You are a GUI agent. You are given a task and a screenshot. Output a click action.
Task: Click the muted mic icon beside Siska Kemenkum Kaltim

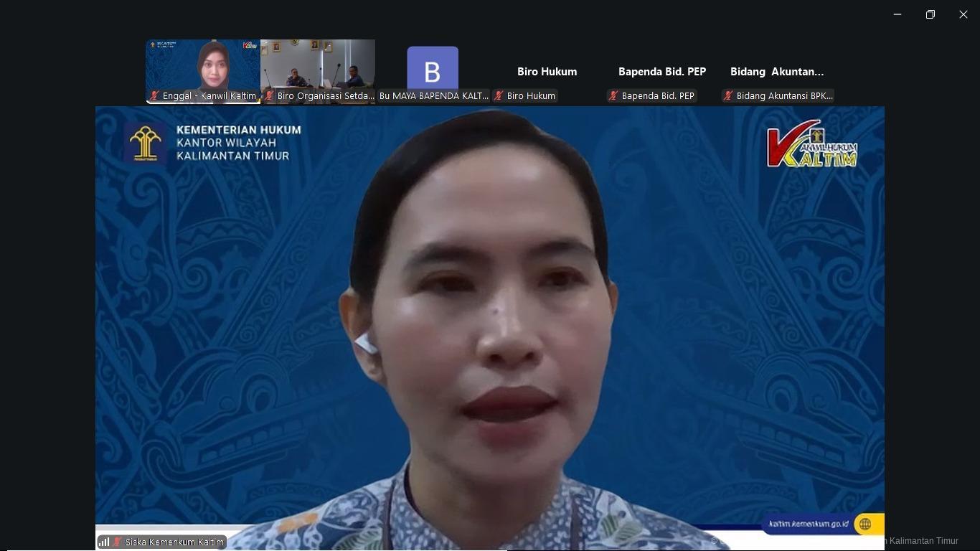[117, 542]
